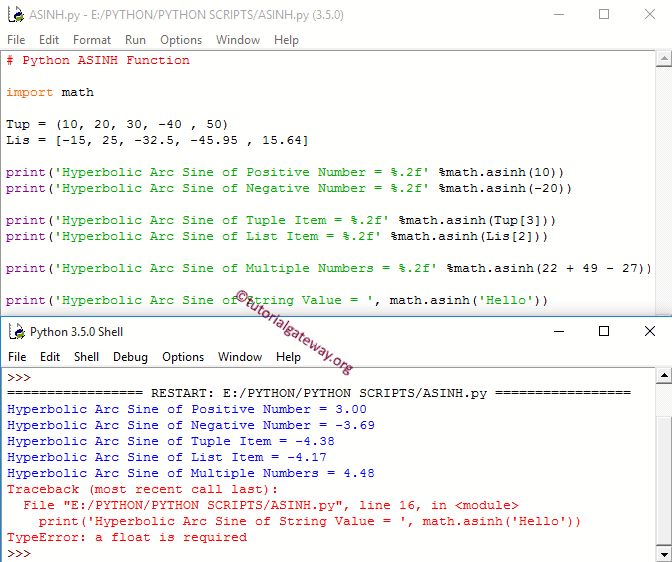Click editor scrollbar up arrow
This screenshot has height=562, width=672.
[663, 59]
